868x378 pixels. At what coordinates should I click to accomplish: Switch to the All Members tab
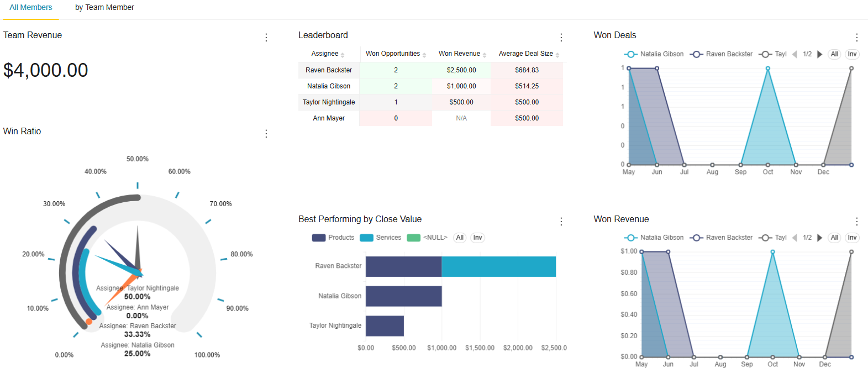click(31, 8)
